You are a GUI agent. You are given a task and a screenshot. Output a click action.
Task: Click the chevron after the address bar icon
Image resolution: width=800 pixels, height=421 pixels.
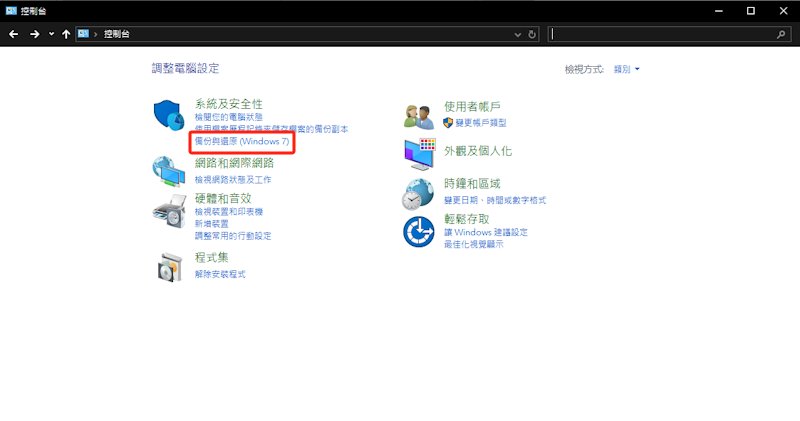click(x=95, y=34)
